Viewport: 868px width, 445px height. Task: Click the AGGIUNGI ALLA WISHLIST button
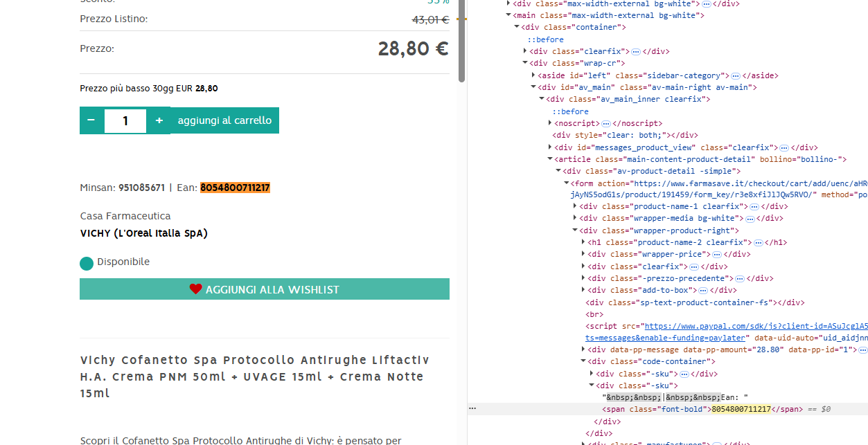pos(265,289)
